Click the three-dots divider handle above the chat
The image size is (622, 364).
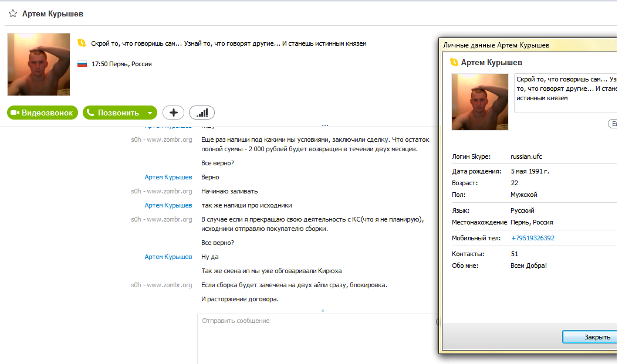[325, 125]
